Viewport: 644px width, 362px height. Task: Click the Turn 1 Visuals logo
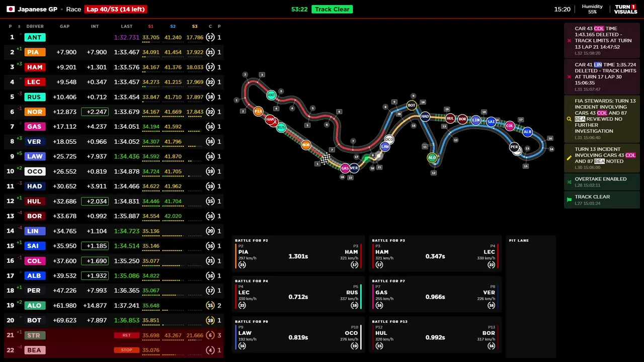[x=625, y=9]
